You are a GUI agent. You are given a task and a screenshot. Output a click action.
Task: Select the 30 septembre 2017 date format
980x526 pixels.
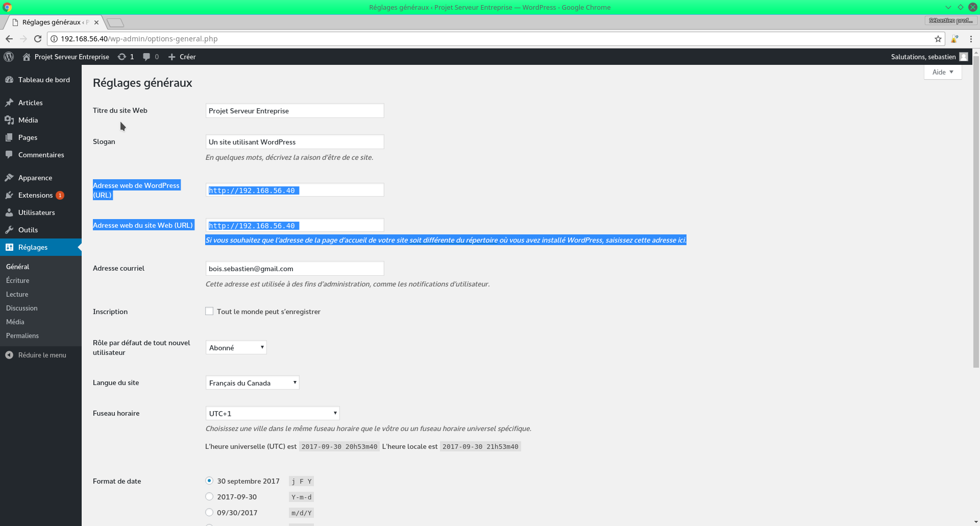point(209,481)
